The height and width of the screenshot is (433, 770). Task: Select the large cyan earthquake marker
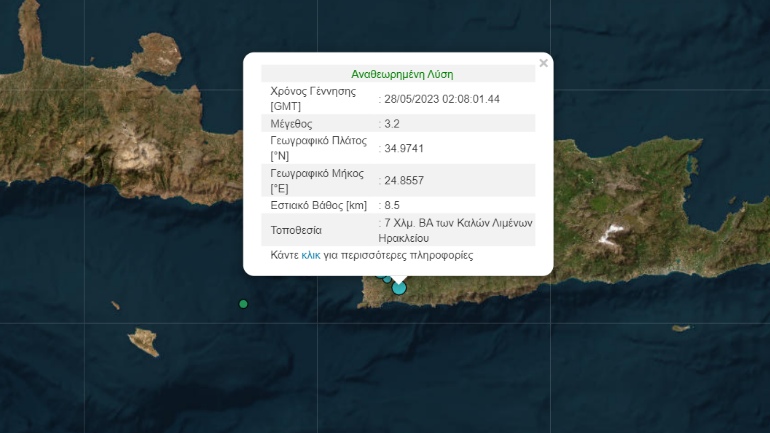pyautogui.click(x=399, y=288)
